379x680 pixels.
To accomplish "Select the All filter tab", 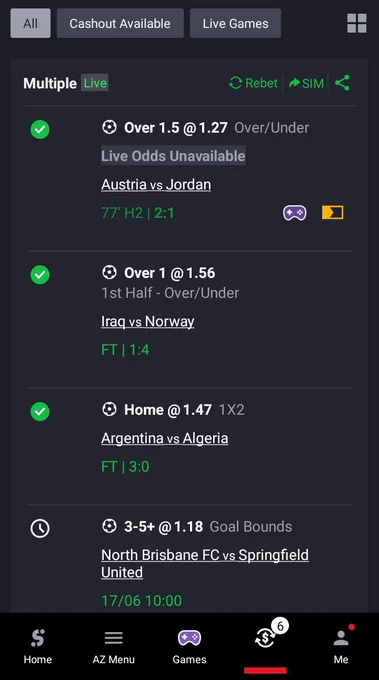I will [x=30, y=23].
